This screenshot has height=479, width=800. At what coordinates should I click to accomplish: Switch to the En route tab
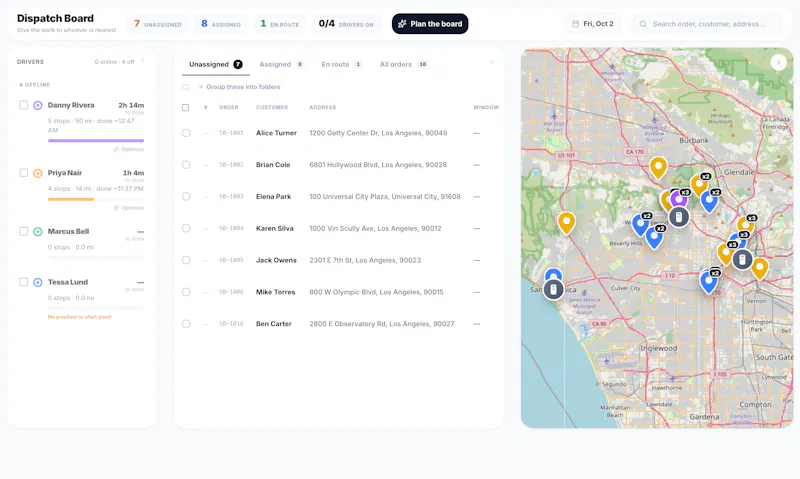coord(341,64)
